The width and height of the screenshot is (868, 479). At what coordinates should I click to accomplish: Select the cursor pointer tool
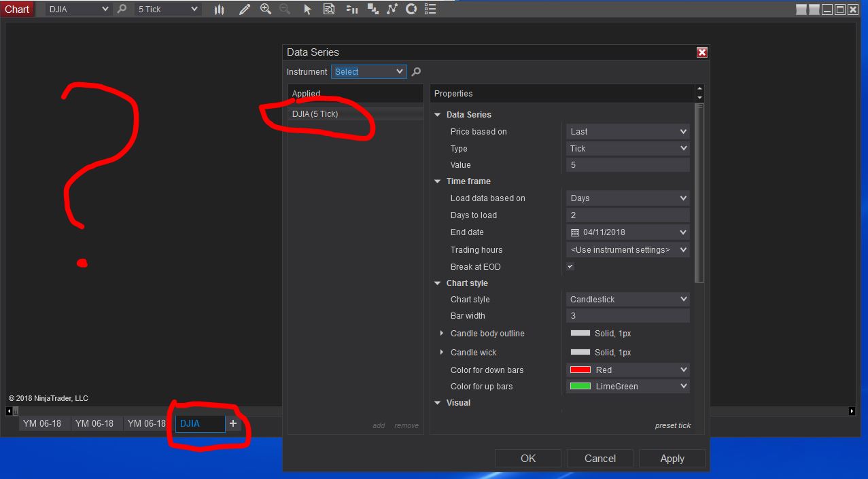click(x=307, y=9)
